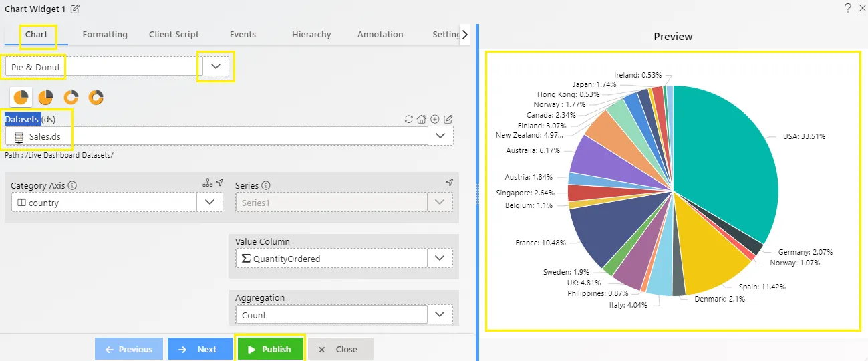
Task: Expand the country Category Axis dropdown
Action: tap(210, 202)
